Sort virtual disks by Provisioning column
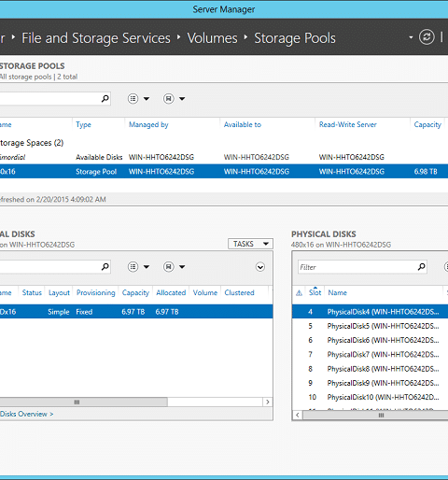This screenshot has width=448, height=480. click(96, 292)
